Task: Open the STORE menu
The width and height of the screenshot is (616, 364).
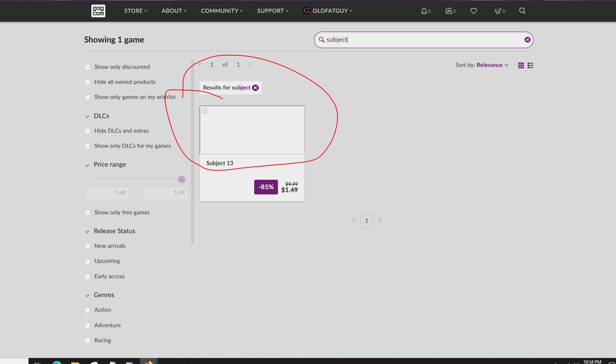Action: [135, 11]
